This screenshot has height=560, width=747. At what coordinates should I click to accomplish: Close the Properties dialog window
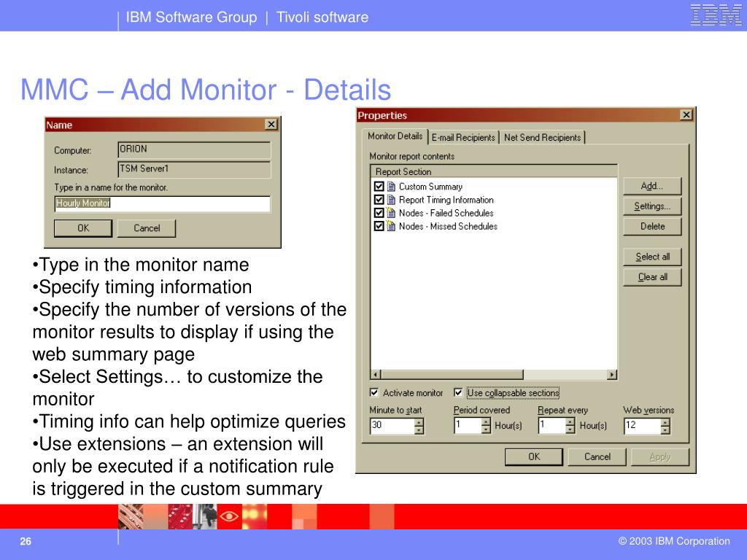[x=686, y=114]
